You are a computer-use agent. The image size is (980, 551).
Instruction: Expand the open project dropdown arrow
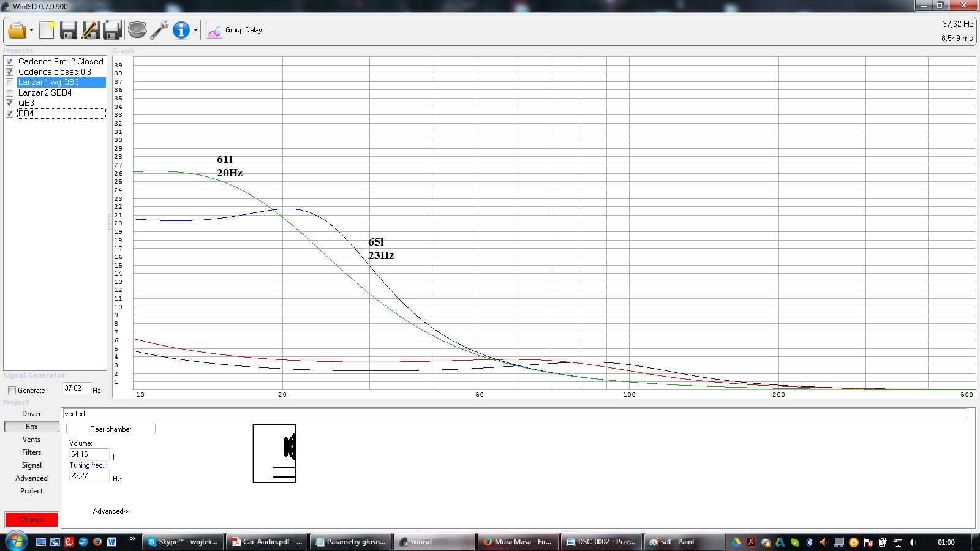point(31,30)
